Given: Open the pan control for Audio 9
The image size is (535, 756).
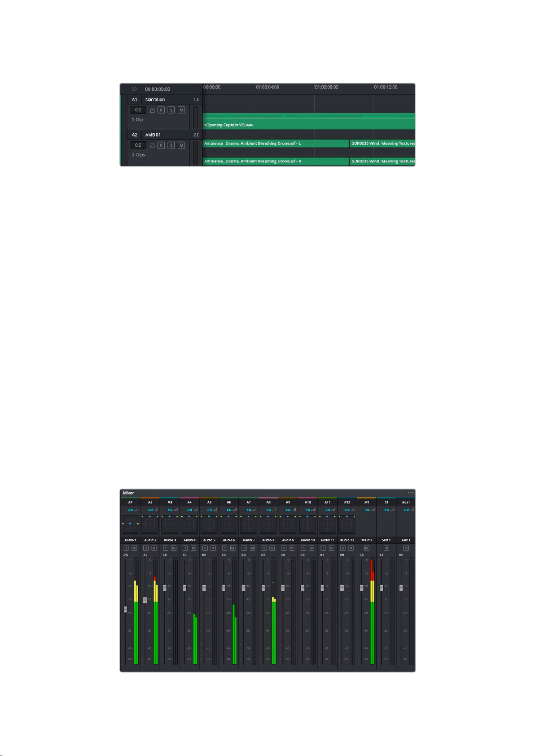Looking at the screenshot, I should [x=288, y=524].
